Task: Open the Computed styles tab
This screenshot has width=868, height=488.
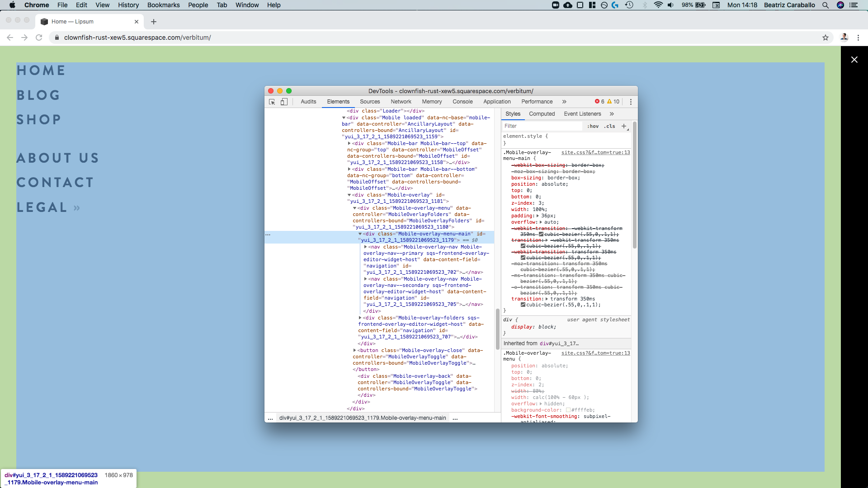Action: pyautogui.click(x=542, y=114)
